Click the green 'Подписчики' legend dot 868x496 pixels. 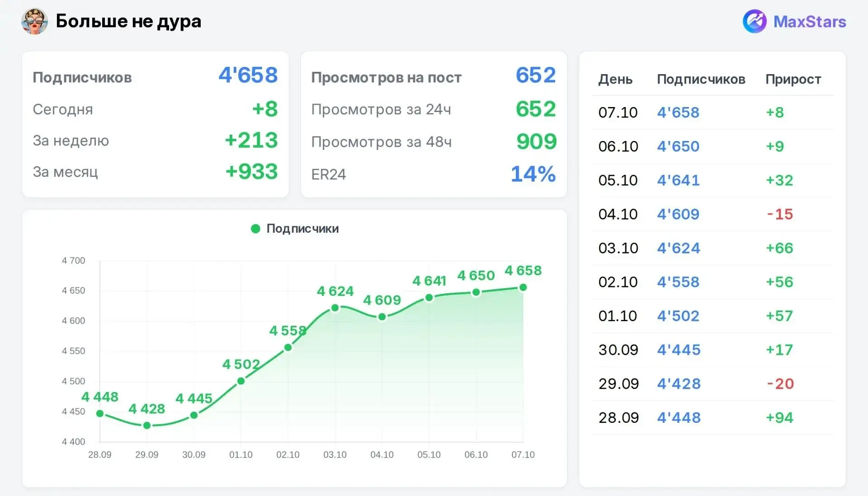point(255,229)
